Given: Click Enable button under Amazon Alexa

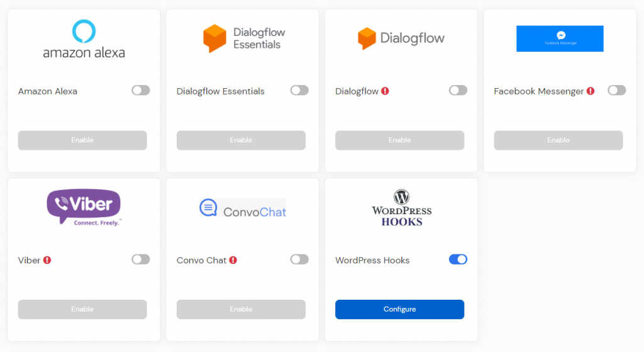Looking at the screenshot, I should click(x=82, y=140).
